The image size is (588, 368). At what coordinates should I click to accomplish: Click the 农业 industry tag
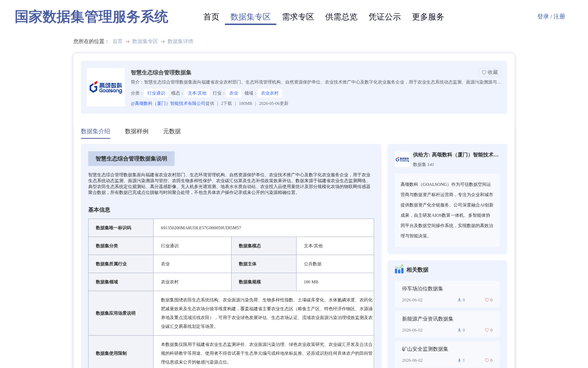(x=234, y=93)
